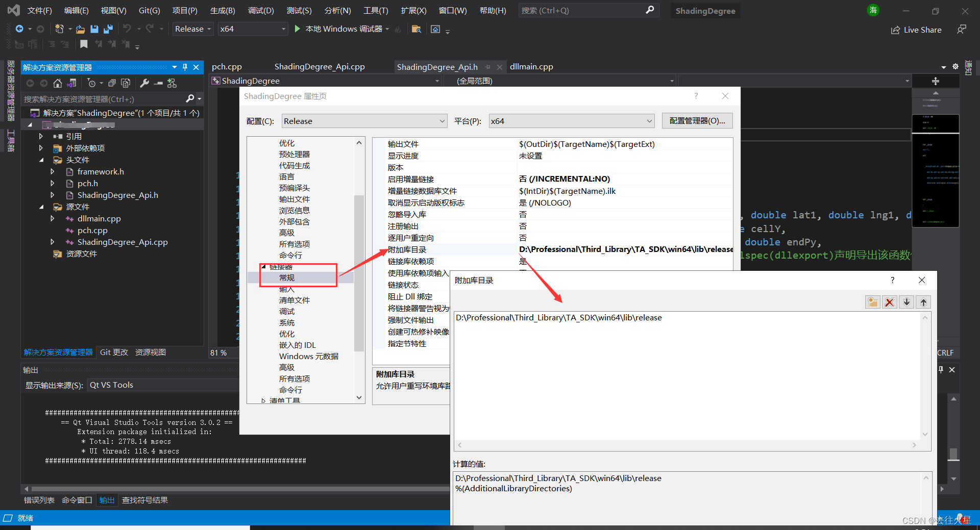Collapse the 头文件 folder node
Viewport: 980px width, 530px height.
41,160
